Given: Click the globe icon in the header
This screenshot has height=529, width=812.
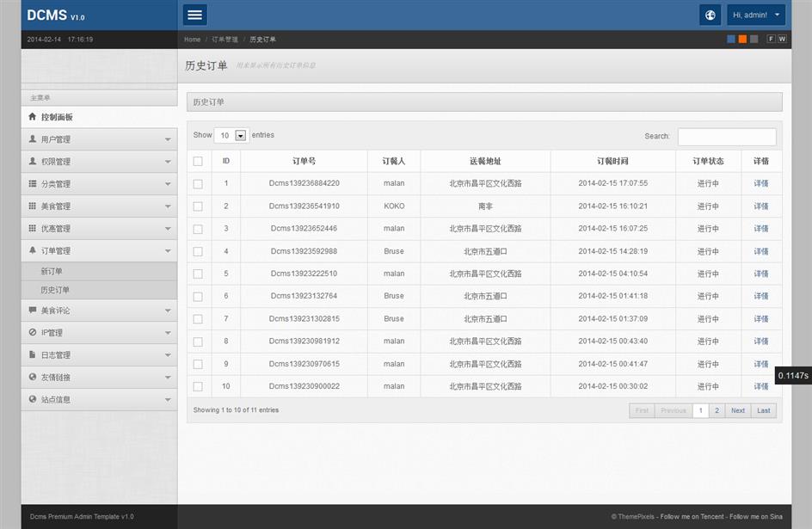Looking at the screenshot, I should [x=710, y=15].
